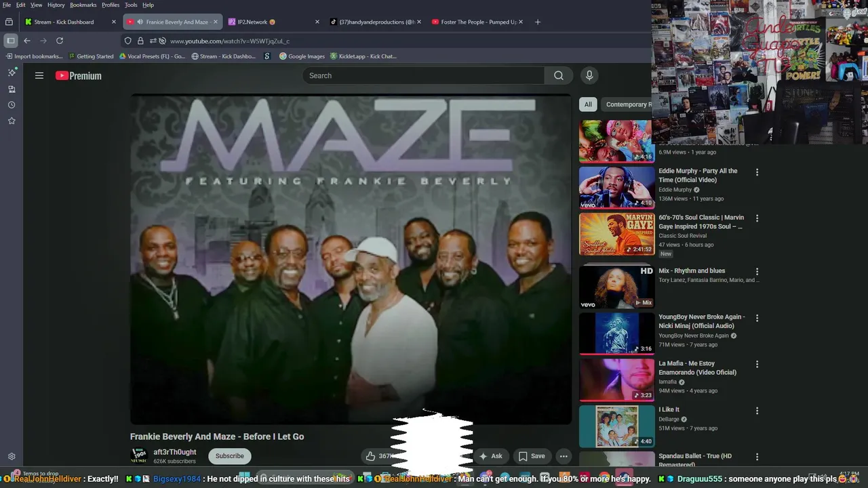Open sidebar settings gear icon
This screenshot has height=488, width=868.
tap(12, 457)
